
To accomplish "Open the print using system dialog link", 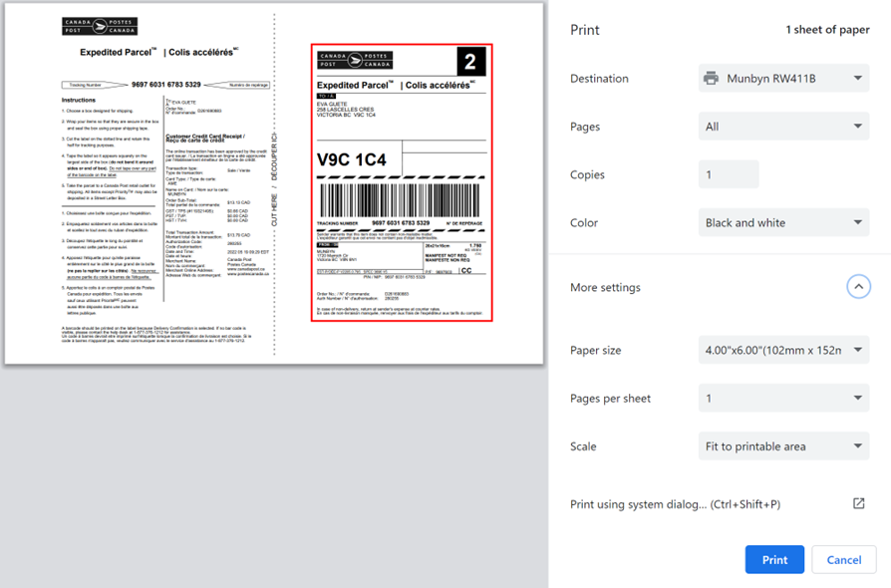I will click(x=675, y=504).
